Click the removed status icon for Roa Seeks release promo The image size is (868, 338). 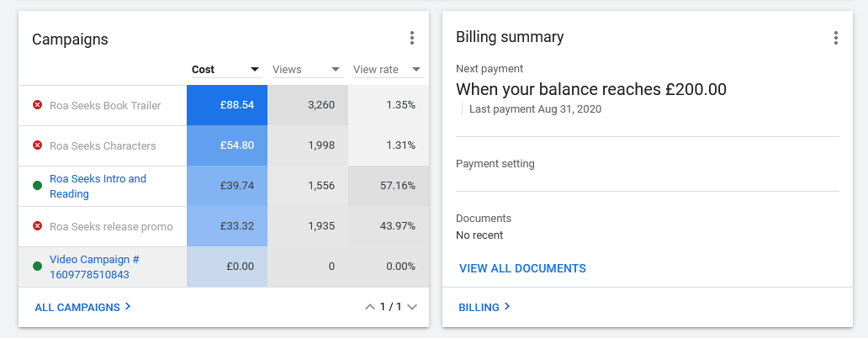click(x=37, y=226)
